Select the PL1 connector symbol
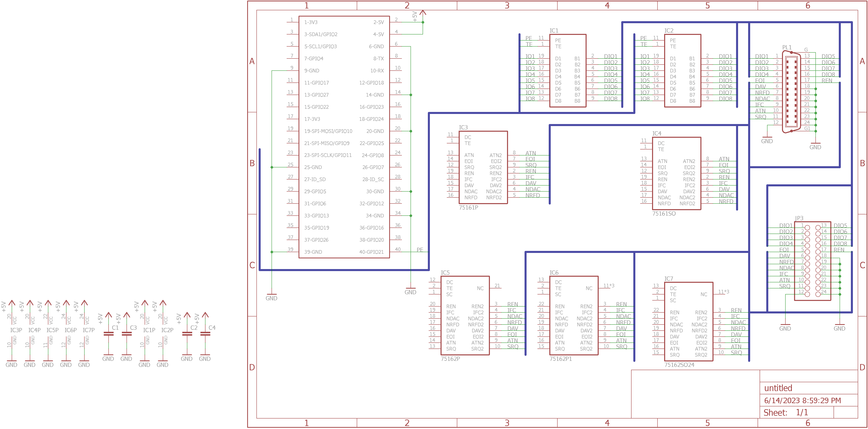The width and height of the screenshot is (868, 429). pos(791,92)
